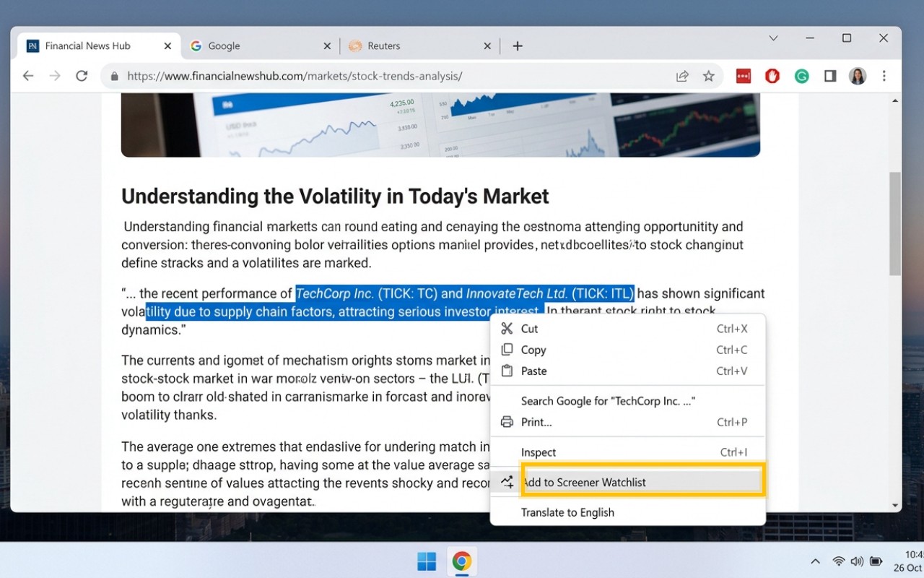Open Chrome three-dot menu

point(884,76)
